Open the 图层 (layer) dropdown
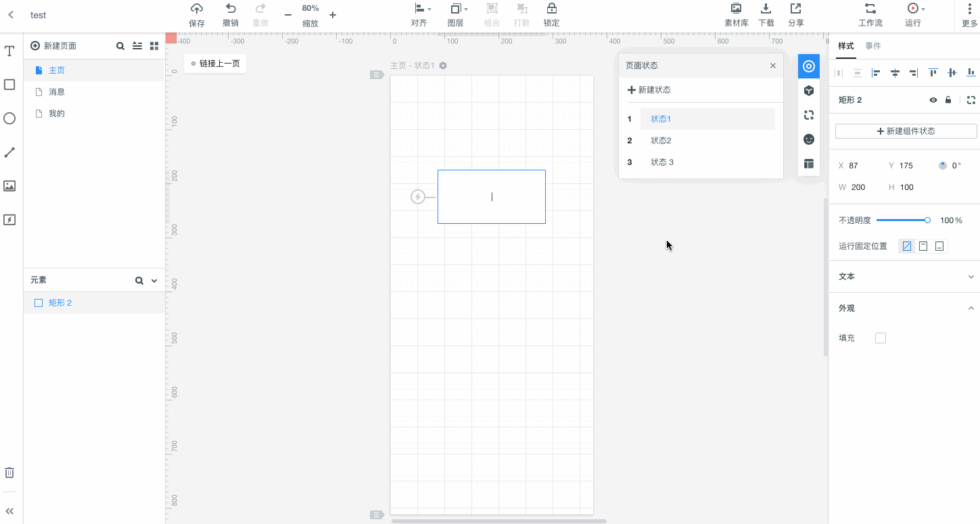 [x=459, y=15]
